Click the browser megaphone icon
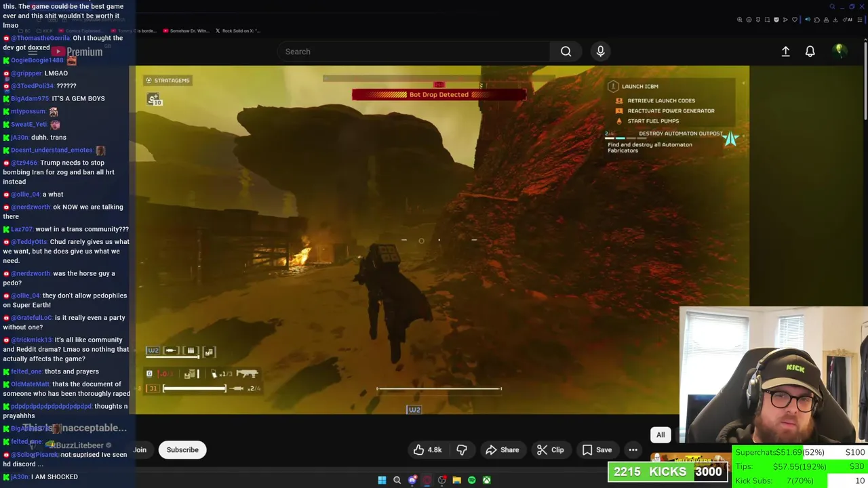 click(x=808, y=20)
